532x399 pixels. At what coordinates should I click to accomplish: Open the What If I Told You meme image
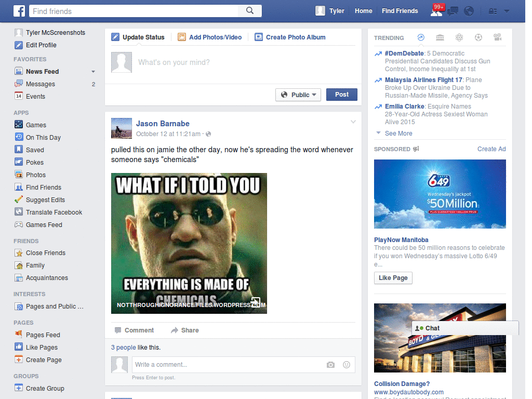click(x=189, y=243)
